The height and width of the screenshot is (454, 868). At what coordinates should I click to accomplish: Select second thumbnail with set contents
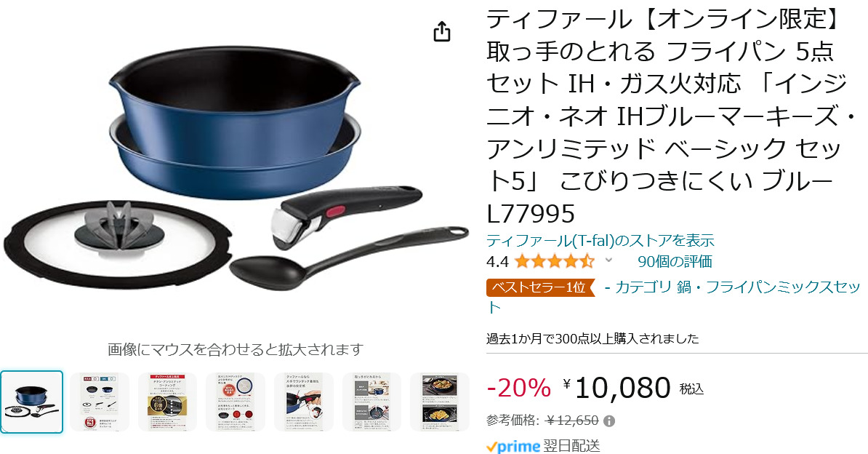100,402
